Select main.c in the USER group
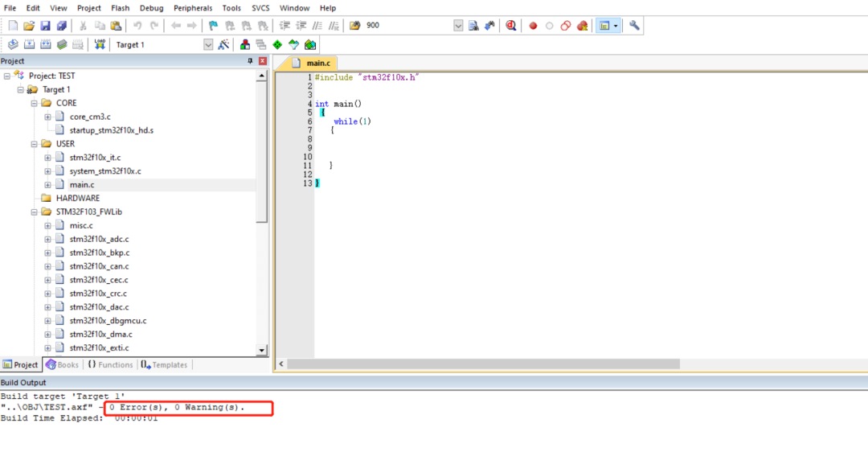Image resolution: width=868 pixels, height=452 pixels. pos(81,185)
